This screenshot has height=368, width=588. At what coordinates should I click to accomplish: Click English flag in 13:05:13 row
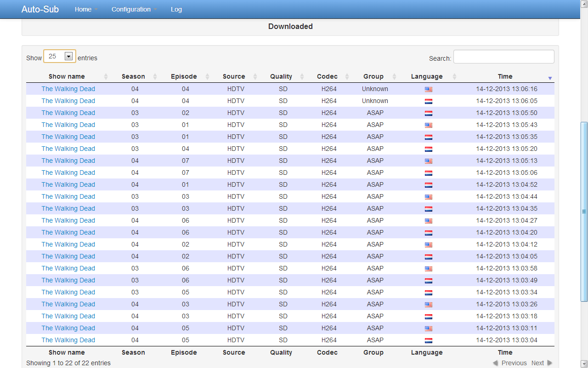429,161
